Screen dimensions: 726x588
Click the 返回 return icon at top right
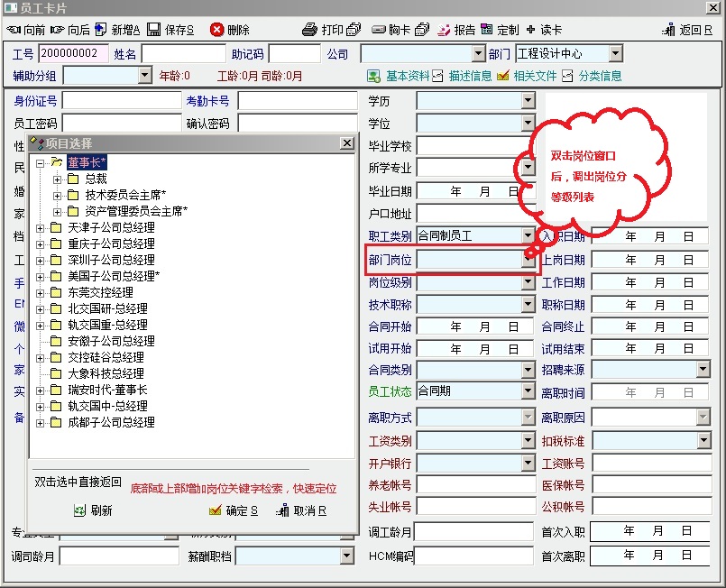coord(668,30)
